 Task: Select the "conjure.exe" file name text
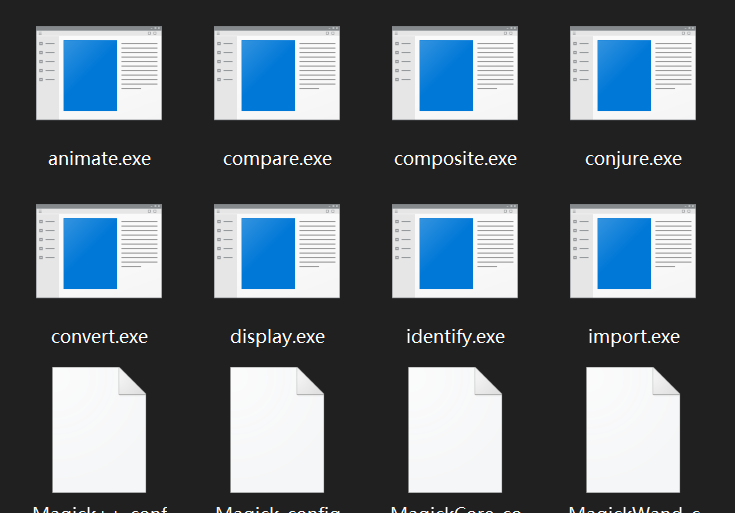tap(633, 159)
